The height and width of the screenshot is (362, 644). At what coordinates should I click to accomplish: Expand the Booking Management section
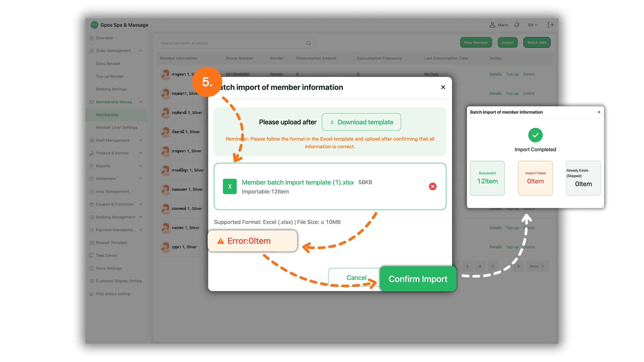click(141, 217)
